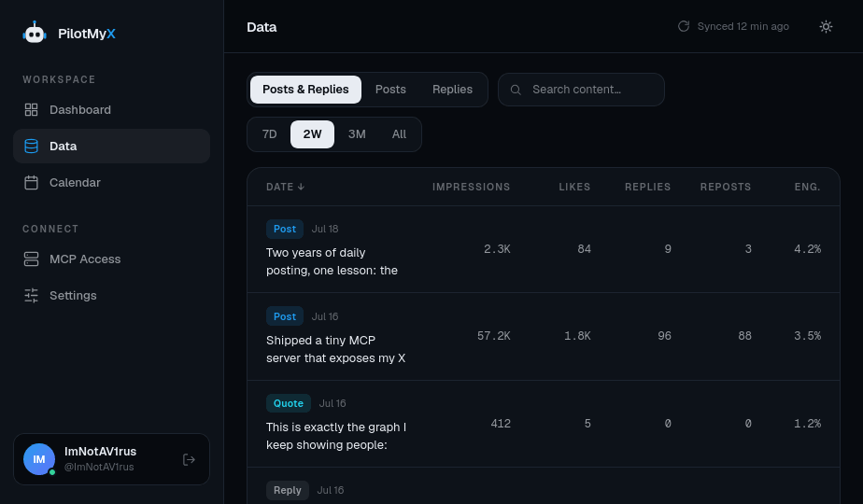This screenshot has height=504, width=863.
Task: Sort by the REPLIES column
Action: [648, 187]
